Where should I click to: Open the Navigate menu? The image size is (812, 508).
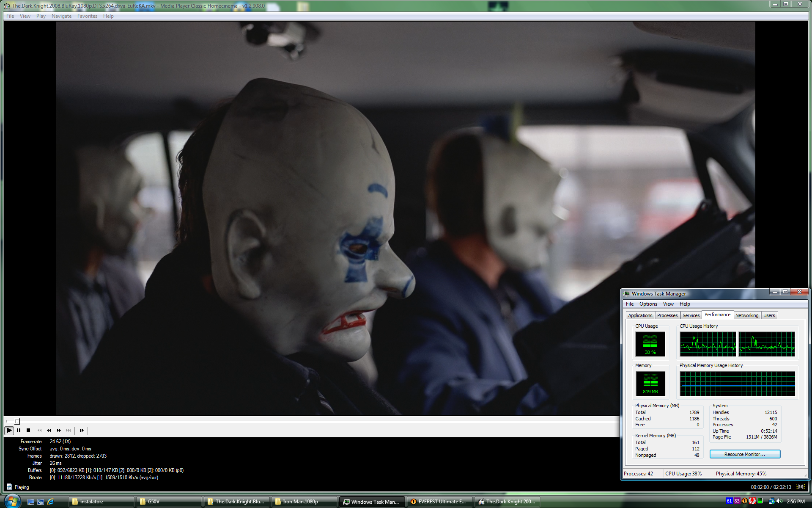(x=61, y=16)
